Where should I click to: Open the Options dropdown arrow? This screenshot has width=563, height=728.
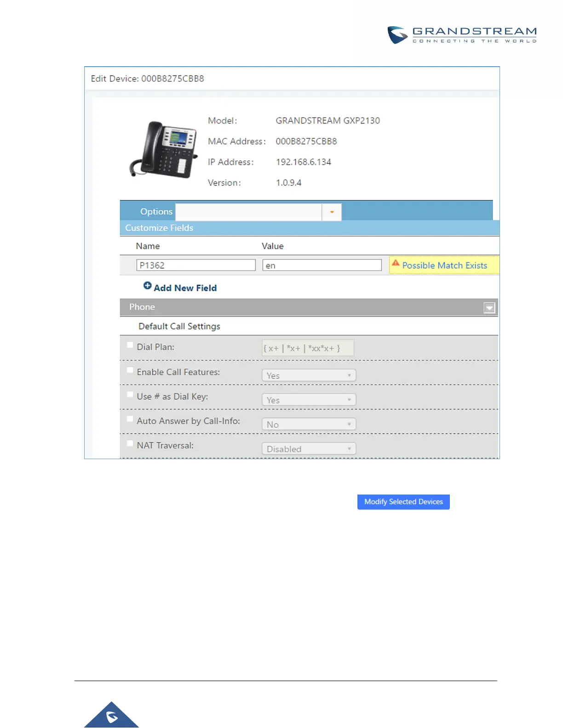coord(332,212)
